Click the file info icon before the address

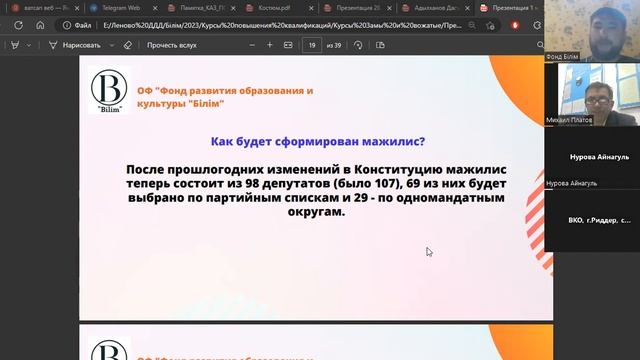coord(67,25)
